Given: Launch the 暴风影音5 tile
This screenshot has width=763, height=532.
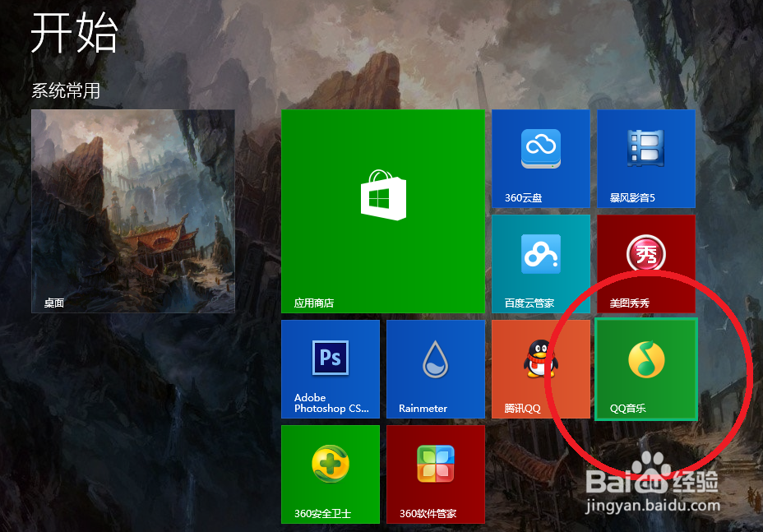Looking at the screenshot, I should 646,159.
